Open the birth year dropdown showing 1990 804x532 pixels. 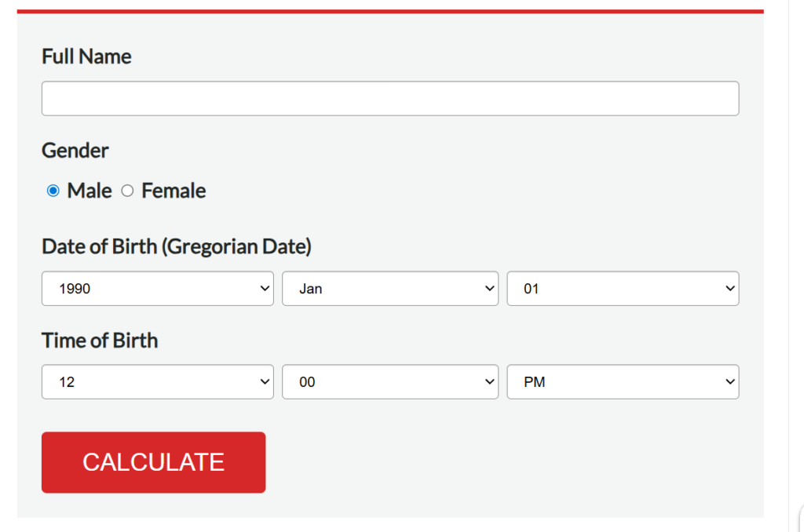click(x=157, y=288)
